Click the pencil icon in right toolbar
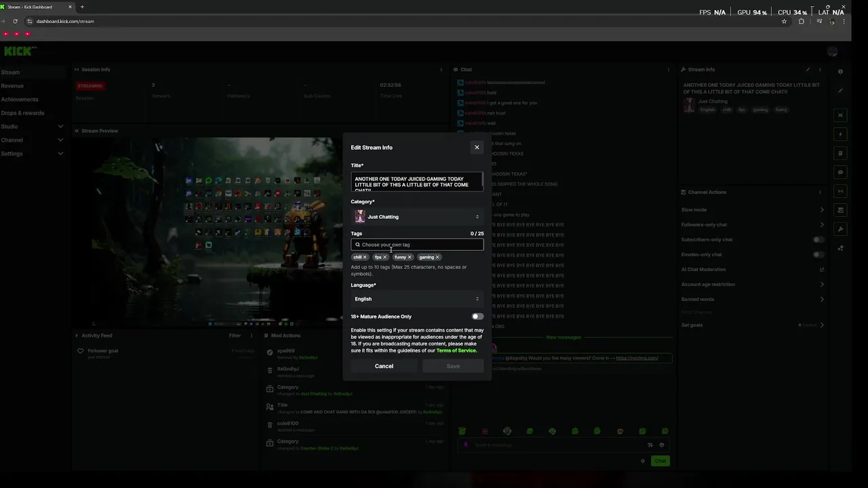Image resolution: width=868 pixels, height=488 pixels. coord(840,91)
